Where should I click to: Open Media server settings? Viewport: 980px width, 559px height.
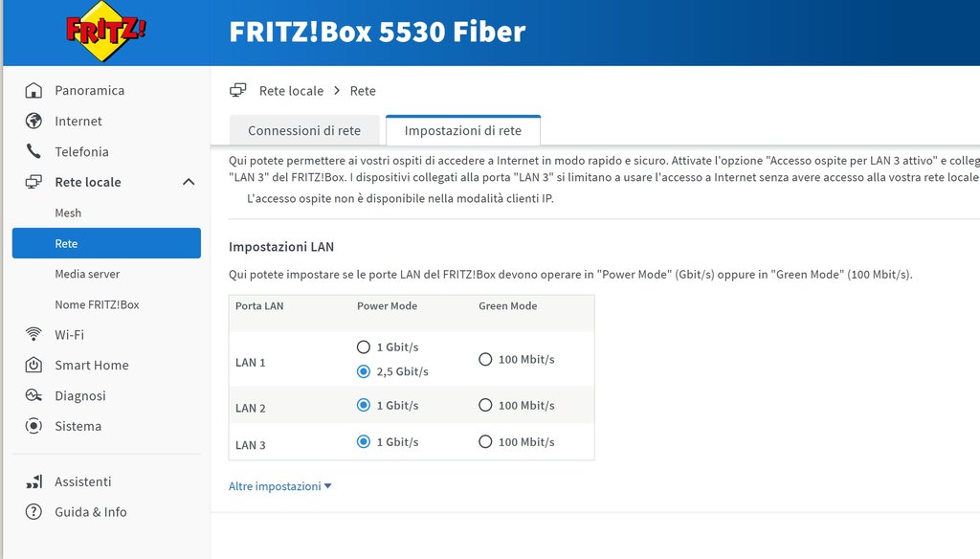87,275
